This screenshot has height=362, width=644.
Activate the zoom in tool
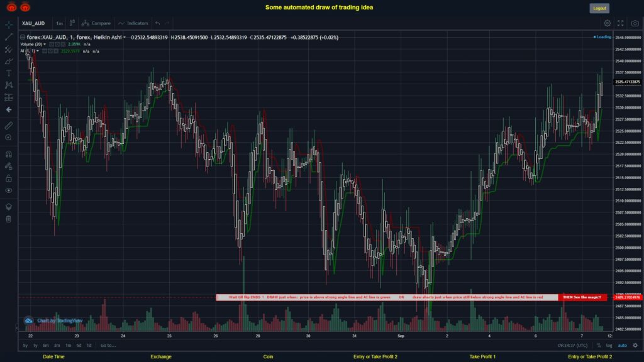coord(9,138)
